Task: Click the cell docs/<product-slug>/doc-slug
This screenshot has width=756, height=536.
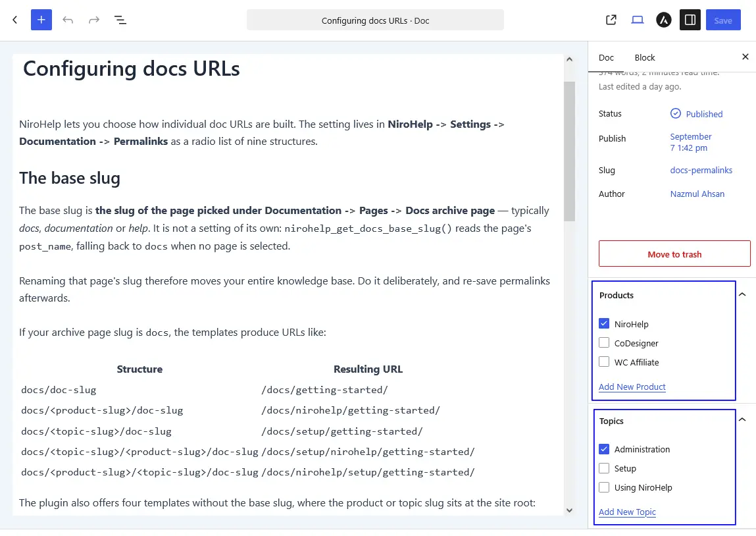Action: (x=102, y=411)
